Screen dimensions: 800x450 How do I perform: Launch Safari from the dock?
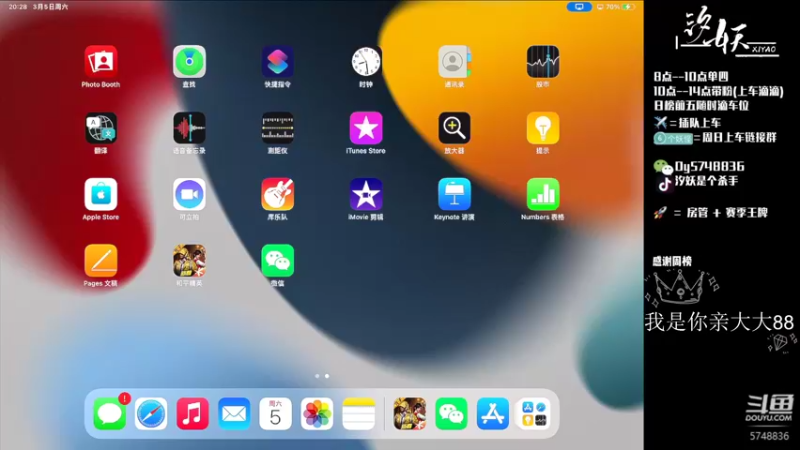151,413
